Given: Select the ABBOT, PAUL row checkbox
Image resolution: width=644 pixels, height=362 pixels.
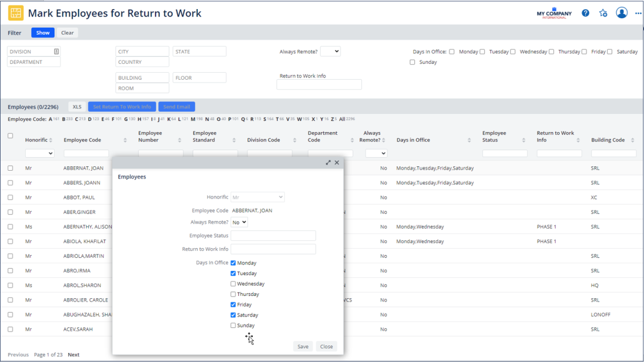Looking at the screenshot, I should coord(10,197).
